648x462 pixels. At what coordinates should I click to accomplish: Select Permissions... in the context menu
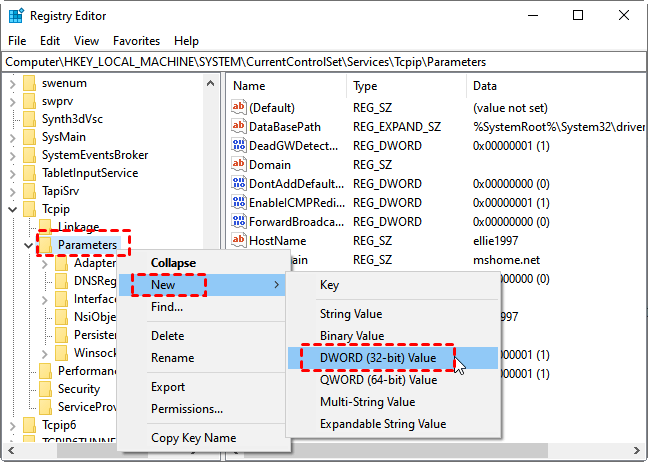pos(187,408)
